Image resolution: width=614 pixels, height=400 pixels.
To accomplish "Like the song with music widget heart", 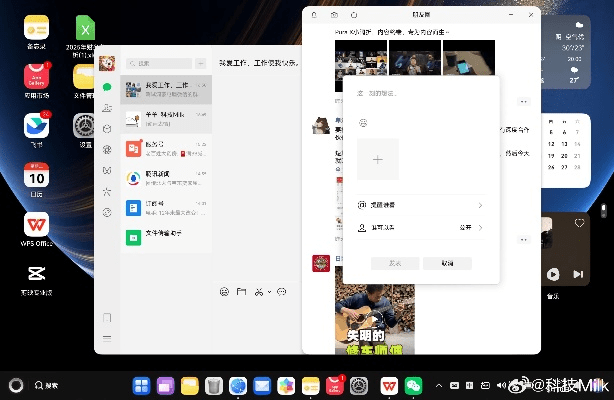I will coord(579,223).
